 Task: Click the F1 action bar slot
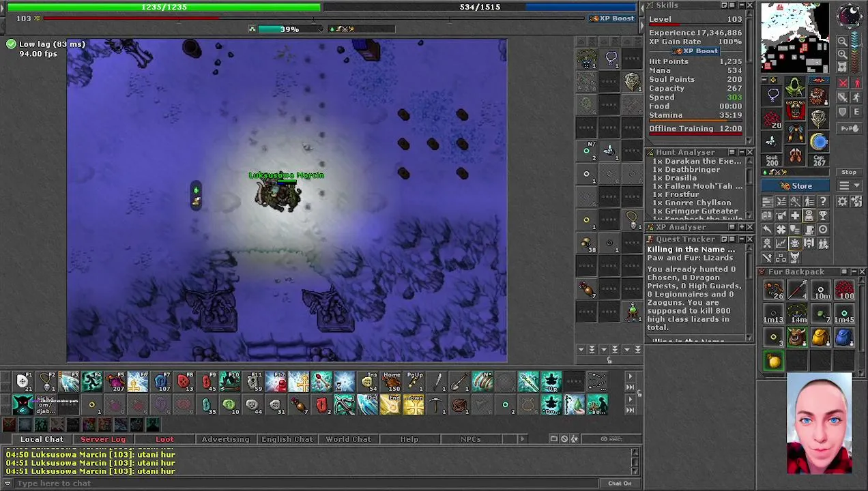coord(23,382)
